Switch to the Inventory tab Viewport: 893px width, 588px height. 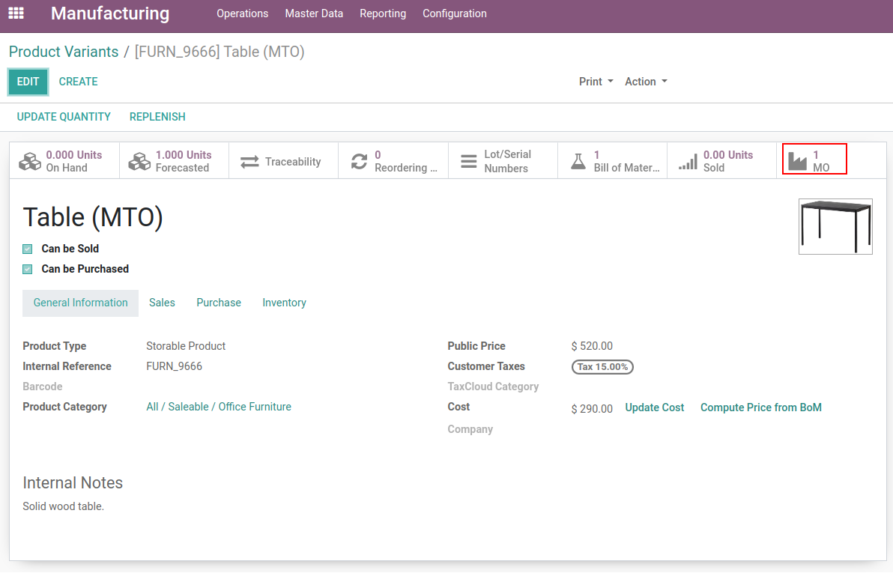click(x=284, y=303)
